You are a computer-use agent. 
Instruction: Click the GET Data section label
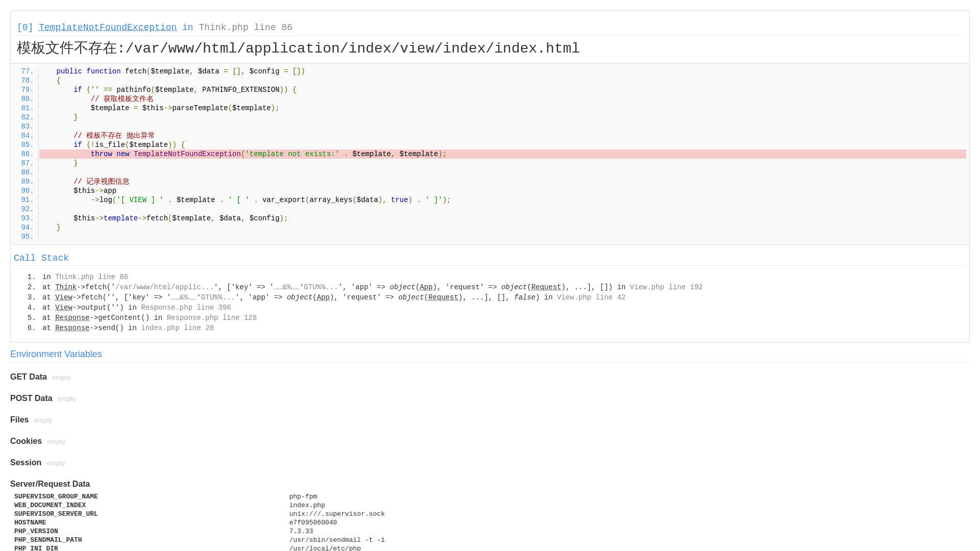(x=29, y=377)
